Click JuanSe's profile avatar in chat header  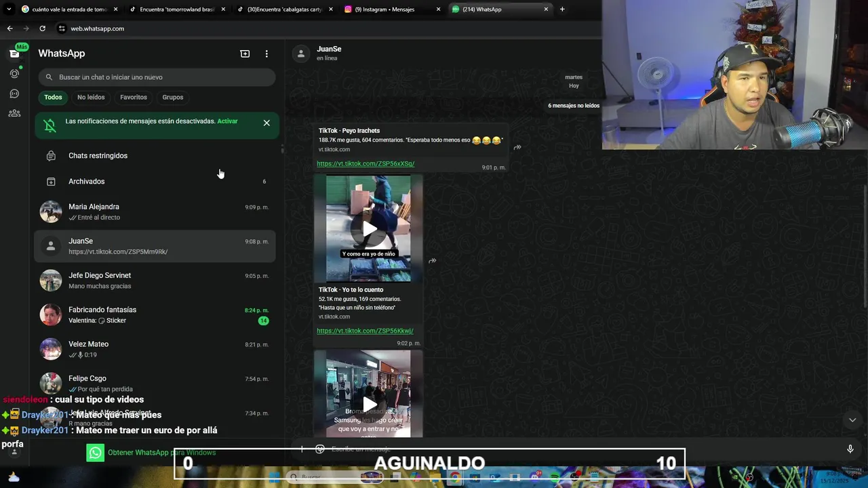coord(301,54)
